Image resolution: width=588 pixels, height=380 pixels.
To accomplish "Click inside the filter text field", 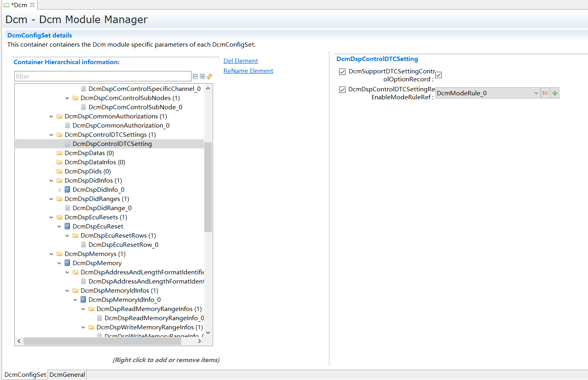I will click(x=103, y=76).
